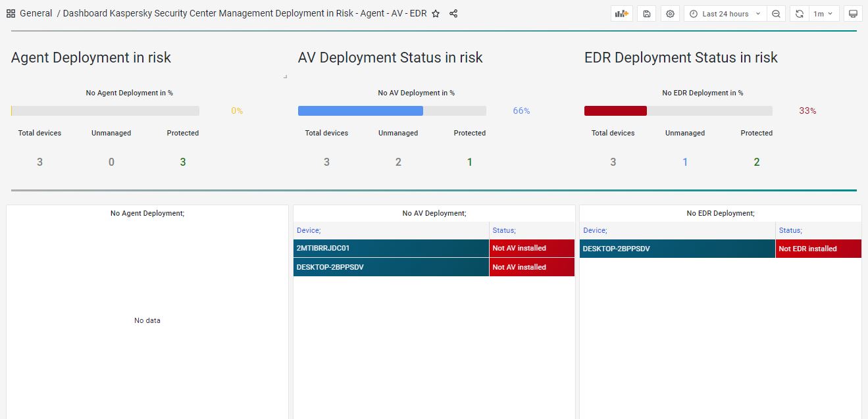Save dashboard using the disk icon
Screen dimensions: 868x419
click(x=646, y=14)
